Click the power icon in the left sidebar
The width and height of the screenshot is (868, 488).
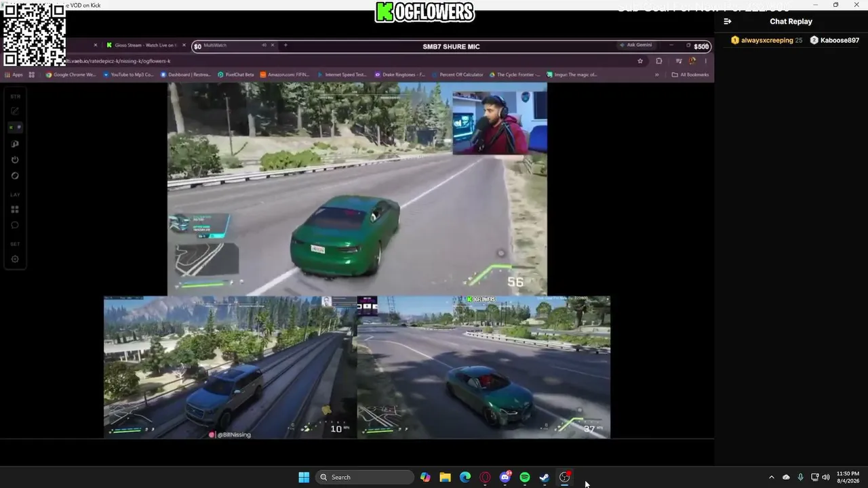(x=15, y=160)
